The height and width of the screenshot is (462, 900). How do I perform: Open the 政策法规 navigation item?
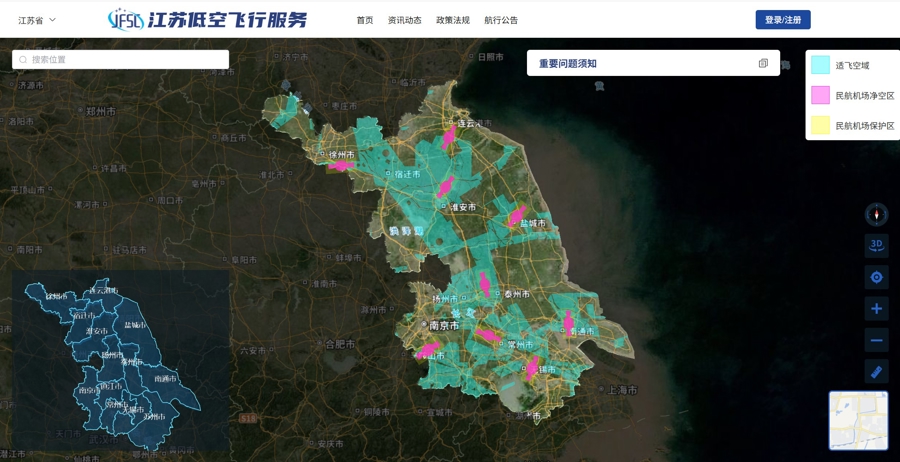click(x=452, y=20)
